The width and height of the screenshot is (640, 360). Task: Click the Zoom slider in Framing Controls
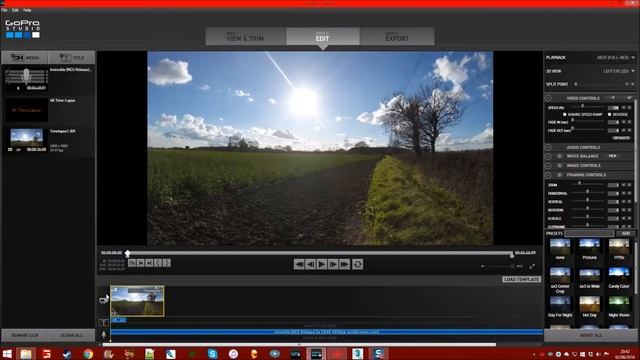(x=580, y=184)
